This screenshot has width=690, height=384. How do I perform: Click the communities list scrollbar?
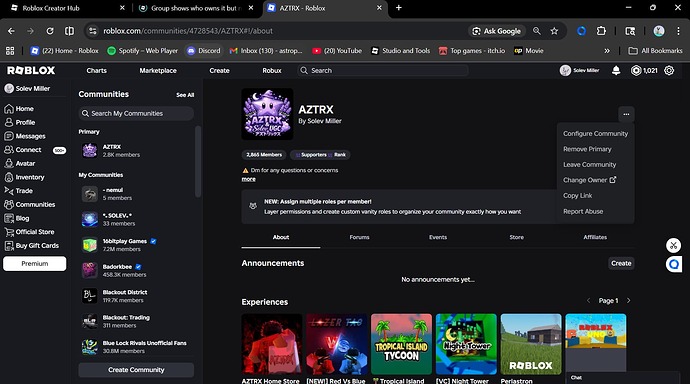point(198,161)
